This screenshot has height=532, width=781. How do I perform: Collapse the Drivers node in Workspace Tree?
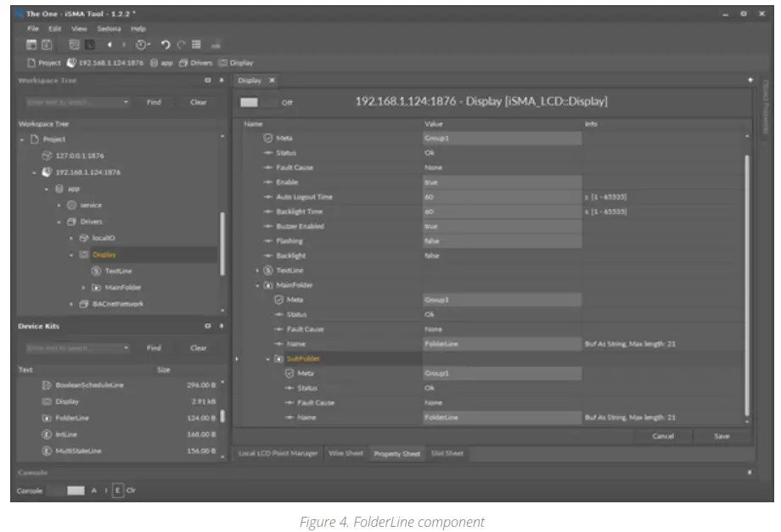pos(59,222)
